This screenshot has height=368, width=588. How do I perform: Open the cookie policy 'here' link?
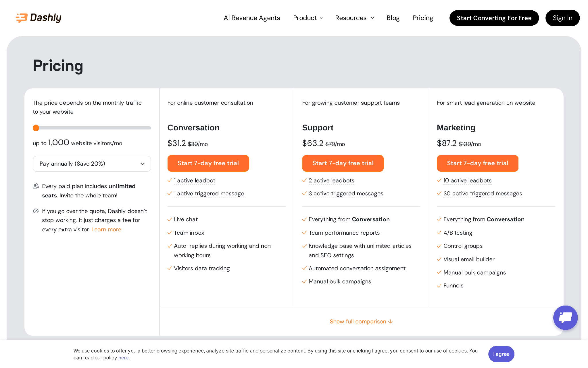click(123, 358)
